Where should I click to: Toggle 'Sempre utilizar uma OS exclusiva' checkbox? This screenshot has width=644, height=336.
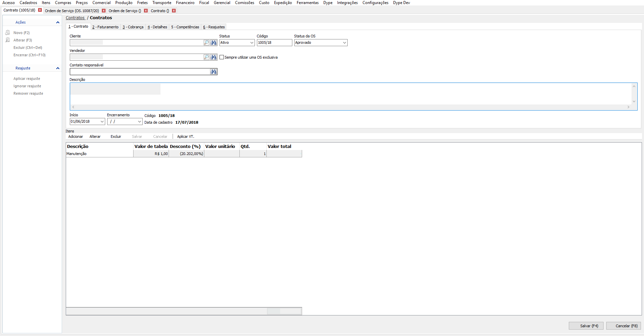click(x=222, y=57)
